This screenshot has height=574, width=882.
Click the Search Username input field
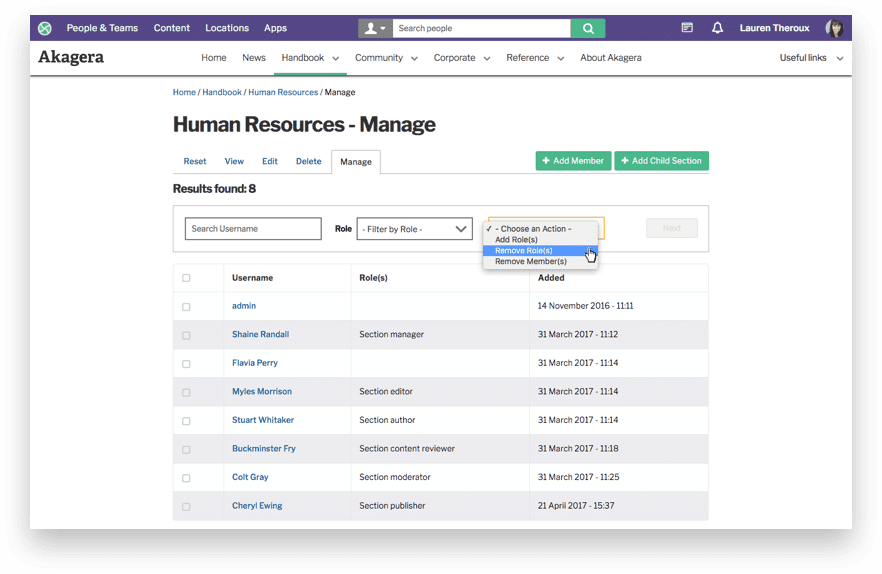click(253, 229)
